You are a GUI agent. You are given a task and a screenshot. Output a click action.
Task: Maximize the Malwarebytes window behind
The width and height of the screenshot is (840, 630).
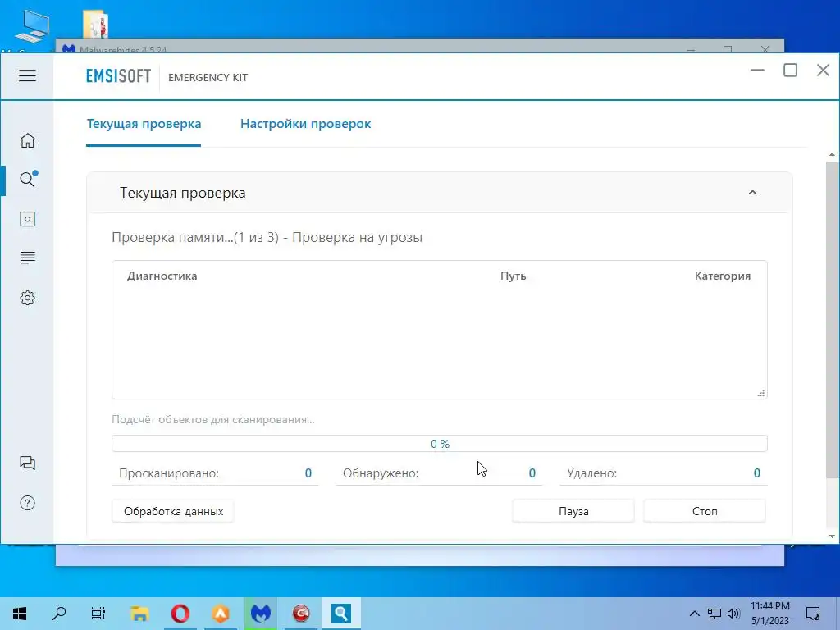pos(728,49)
